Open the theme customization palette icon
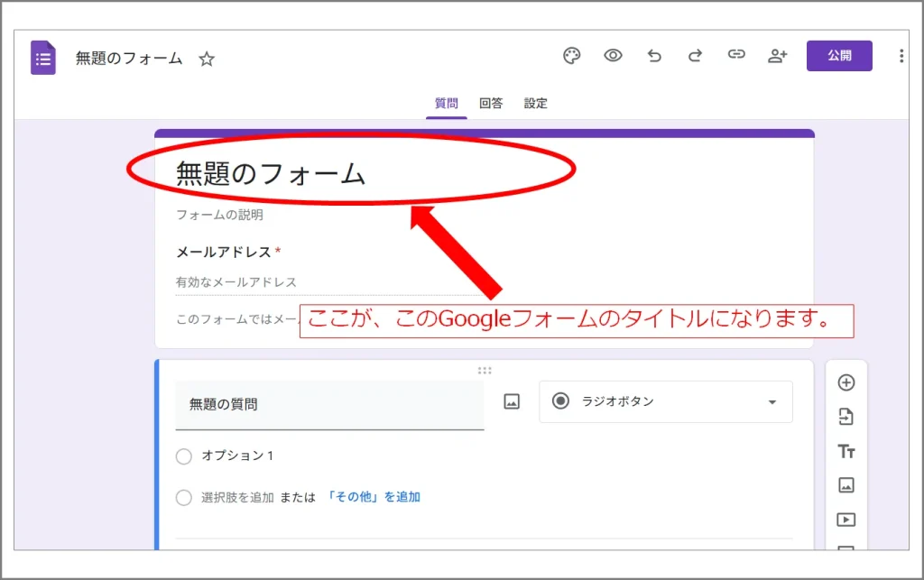This screenshot has height=580, width=924. pyautogui.click(x=572, y=56)
